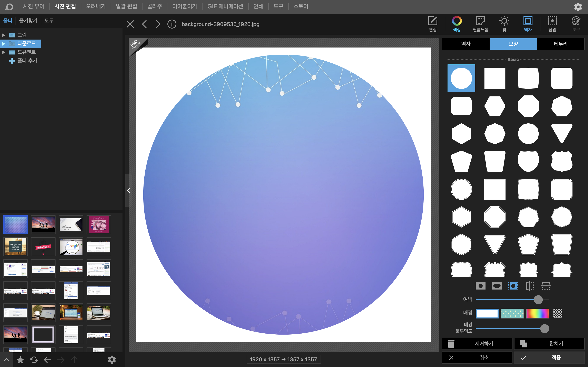Screen dimensions: 588x367
Task: Collapse the left panel with the chevron
Action: pos(129,191)
